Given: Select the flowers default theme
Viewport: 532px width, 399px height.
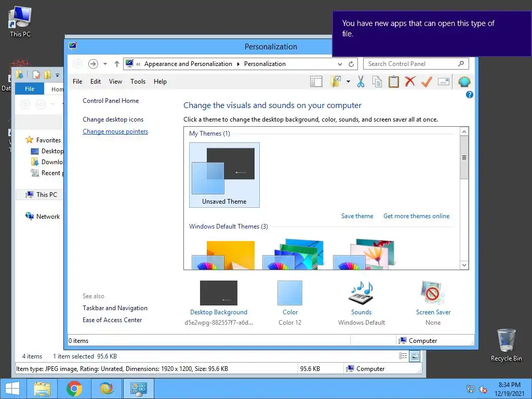Looking at the screenshot, I should [x=364, y=254].
